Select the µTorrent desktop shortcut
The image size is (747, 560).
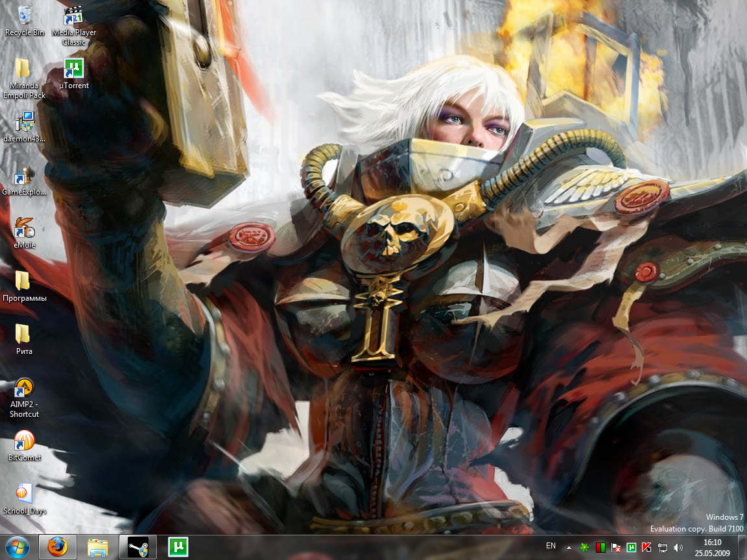click(x=74, y=74)
